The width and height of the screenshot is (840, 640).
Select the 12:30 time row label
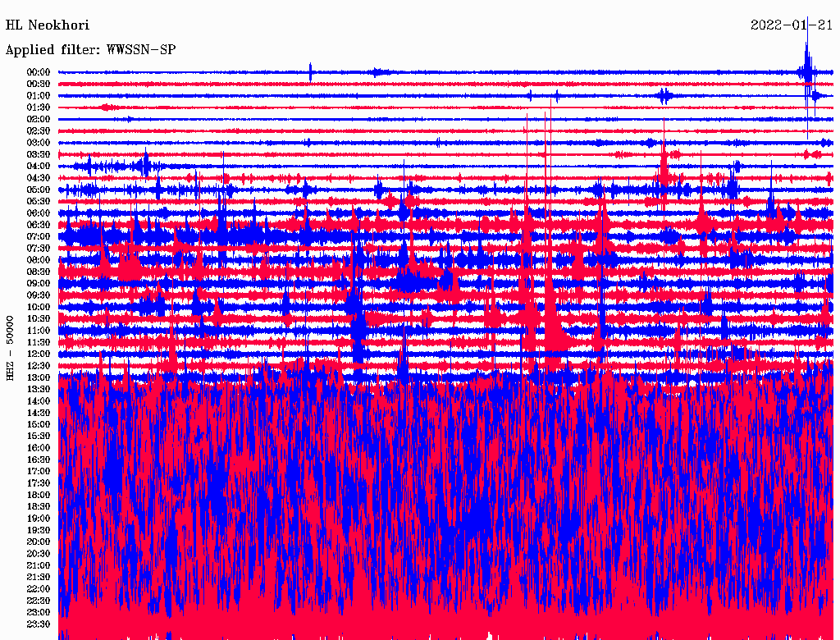(x=38, y=366)
